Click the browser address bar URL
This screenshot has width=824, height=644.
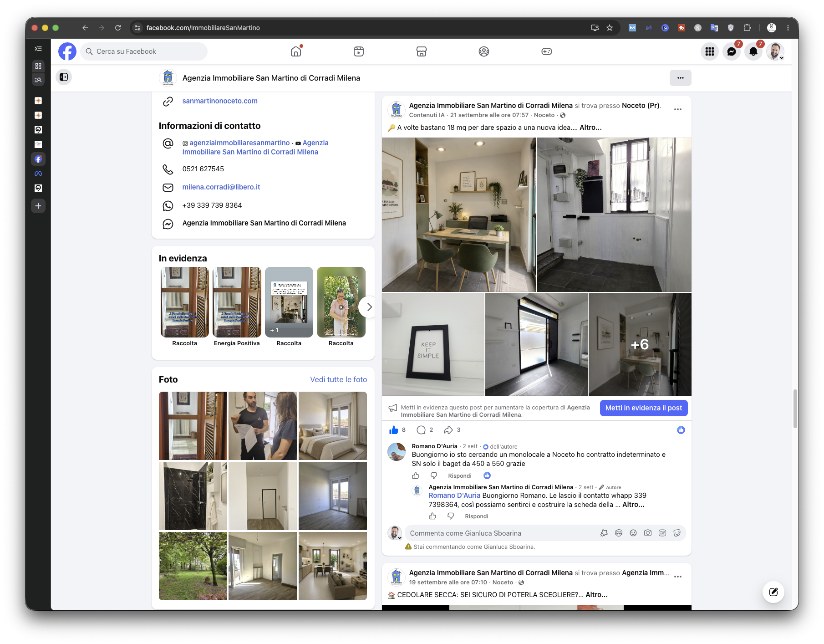203,28
